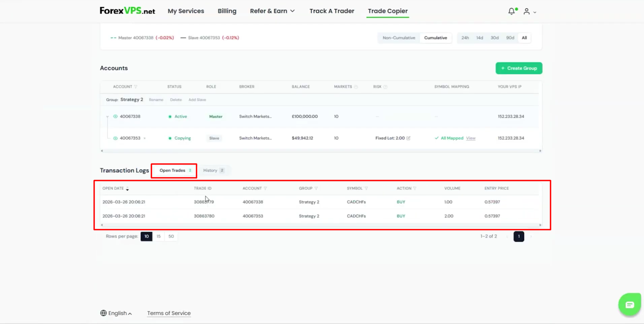Filter transaction logs by Symbol column
Viewport: 644px width, 324px height.
click(366, 188)
